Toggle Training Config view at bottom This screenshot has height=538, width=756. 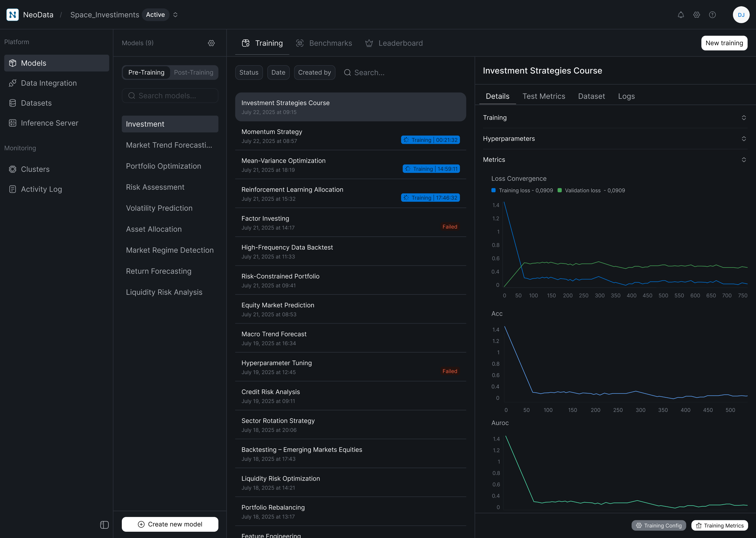[659, 525]
